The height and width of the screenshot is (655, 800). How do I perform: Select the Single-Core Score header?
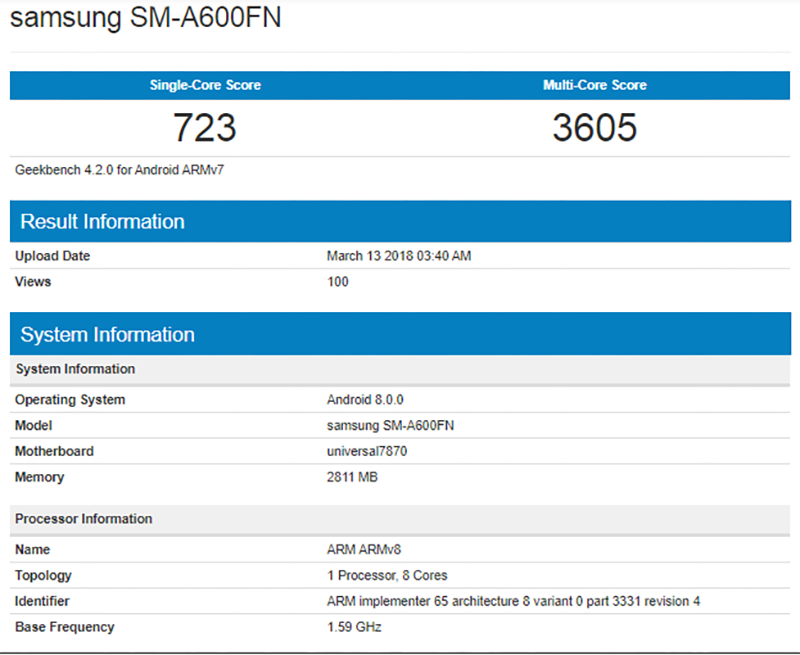click(204, 85)
